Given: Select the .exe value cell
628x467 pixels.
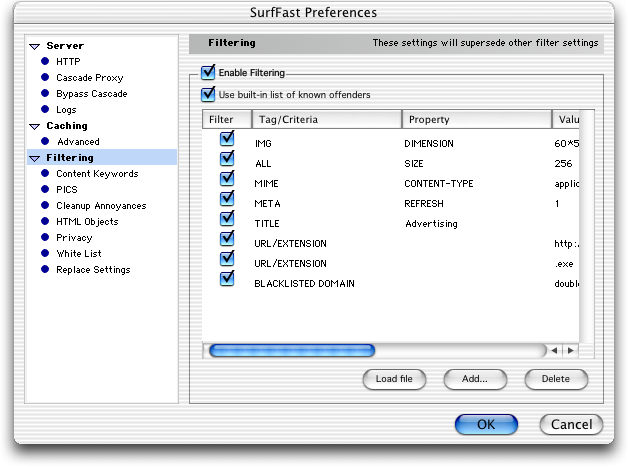Looking at the screenshot, I should coord(564,264).
